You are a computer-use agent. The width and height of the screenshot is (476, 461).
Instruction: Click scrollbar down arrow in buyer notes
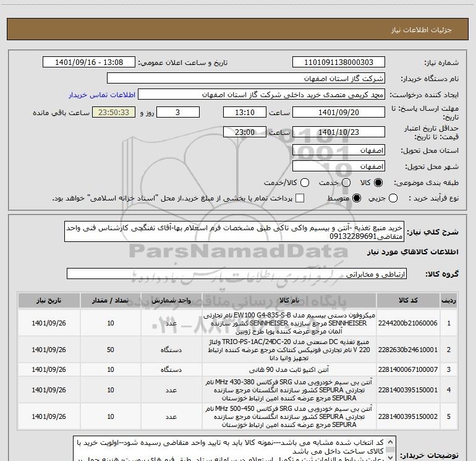click(391, 458)
